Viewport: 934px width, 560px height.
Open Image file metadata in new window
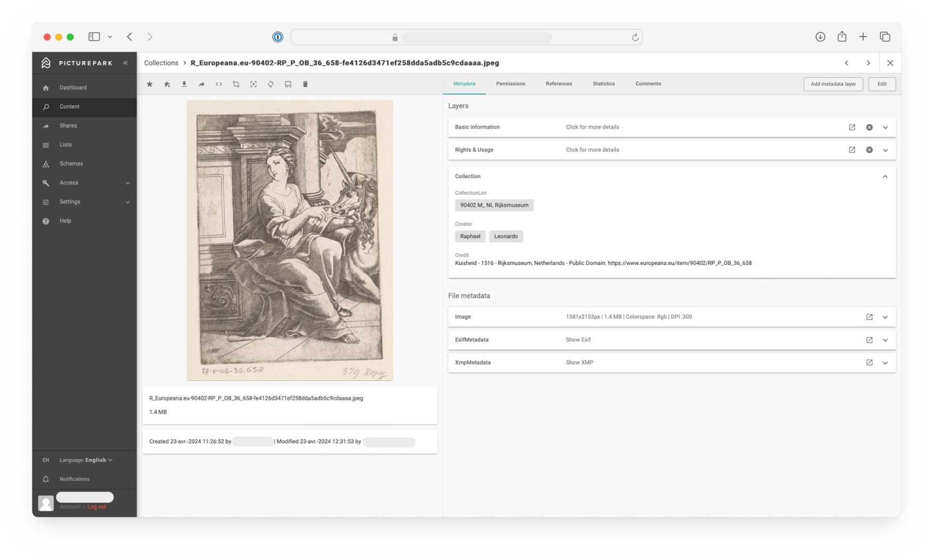pyautogui.click(x=869, y=317)
